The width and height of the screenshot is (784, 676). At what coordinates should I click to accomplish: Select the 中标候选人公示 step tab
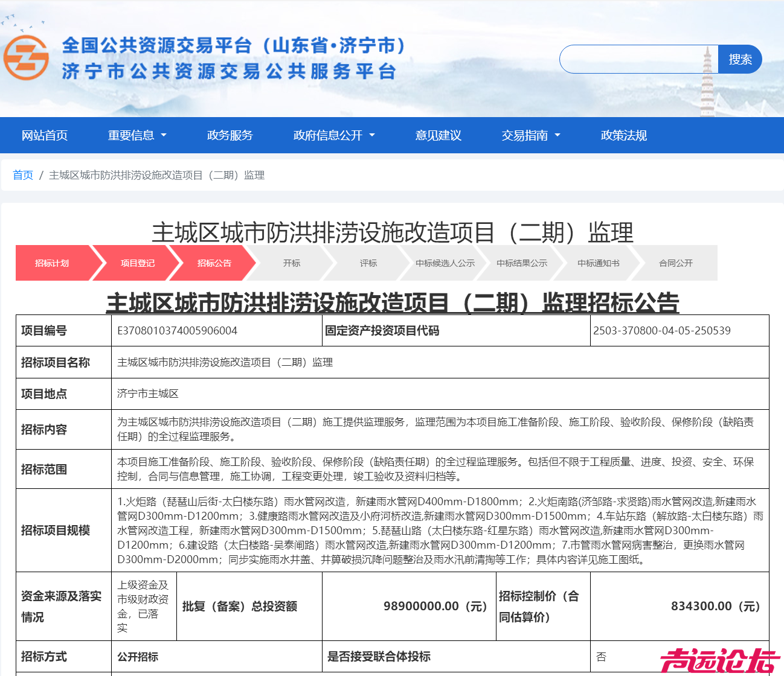click(445, 263)
